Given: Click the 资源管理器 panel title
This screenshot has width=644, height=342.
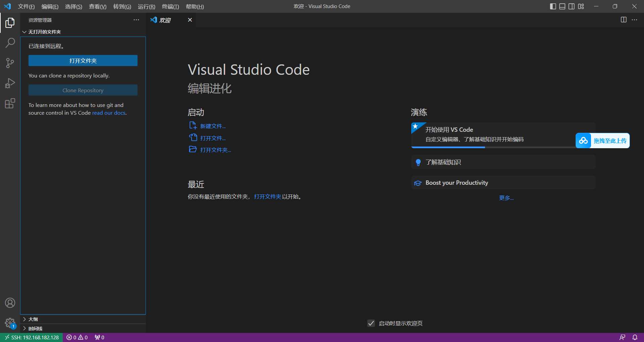Looking at the screenshot, I should 40,20.
